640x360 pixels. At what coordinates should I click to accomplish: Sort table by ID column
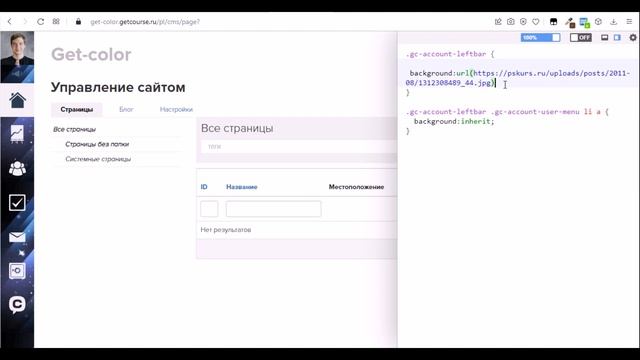tap(204, 187)
